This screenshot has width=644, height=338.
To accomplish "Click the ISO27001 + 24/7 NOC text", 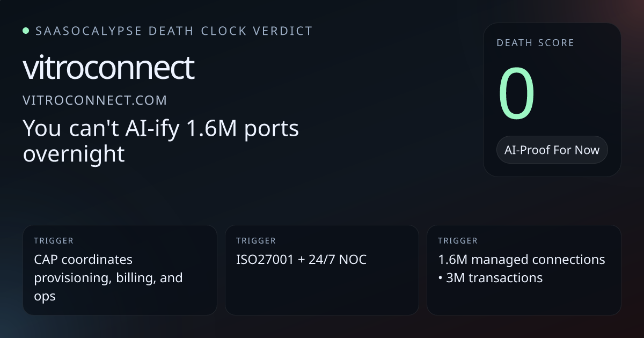I will point(301,260).
